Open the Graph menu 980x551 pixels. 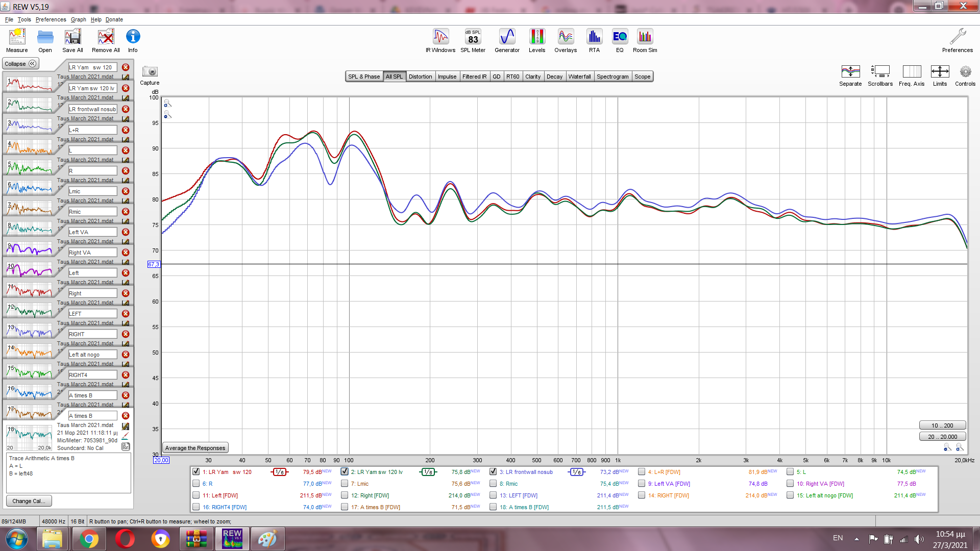78,19
